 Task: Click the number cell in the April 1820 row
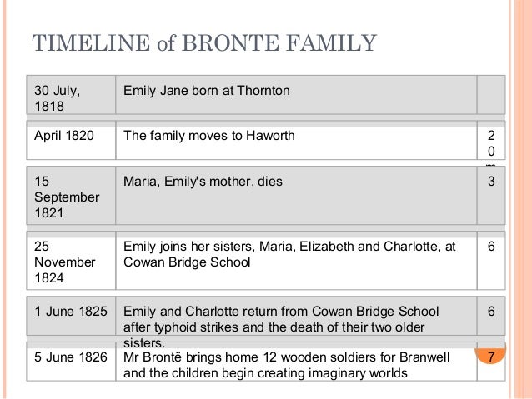[x=490, y=143]
